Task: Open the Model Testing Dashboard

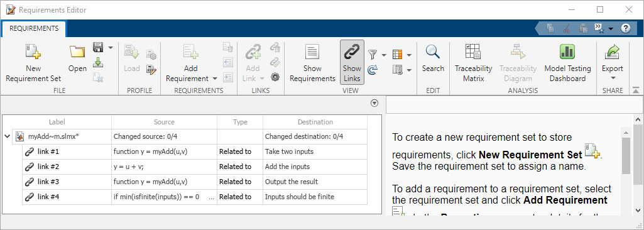Action: point(567,62)
